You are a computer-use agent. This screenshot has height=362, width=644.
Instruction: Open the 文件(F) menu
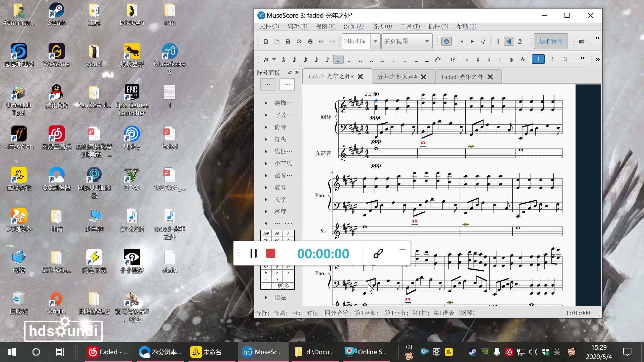tap(269, 26)
